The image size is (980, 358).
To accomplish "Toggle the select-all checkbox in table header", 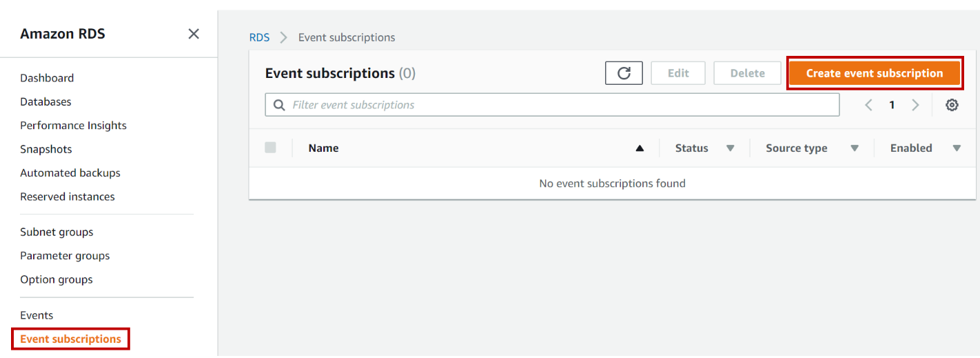I will pos(270,148).
